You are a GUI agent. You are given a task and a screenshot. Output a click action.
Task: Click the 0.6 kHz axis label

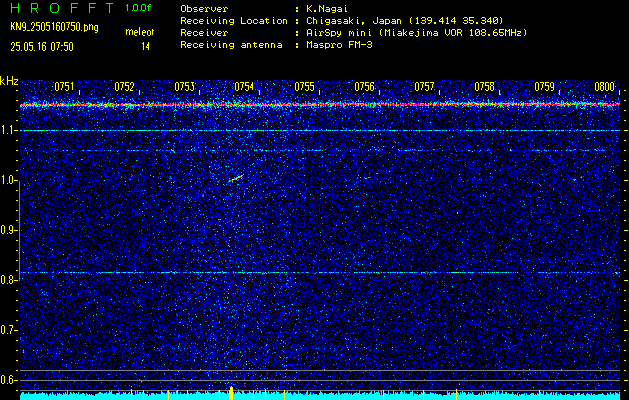point(9,380)
